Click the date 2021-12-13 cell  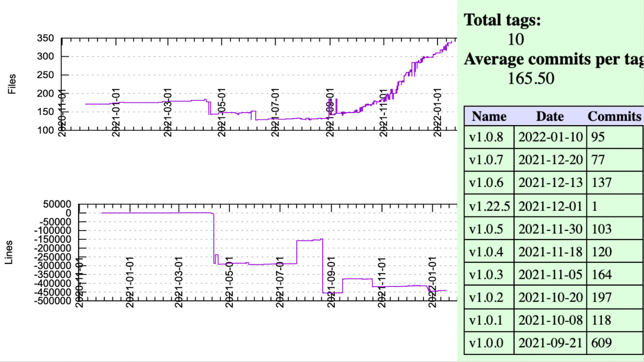pos(550,183)
